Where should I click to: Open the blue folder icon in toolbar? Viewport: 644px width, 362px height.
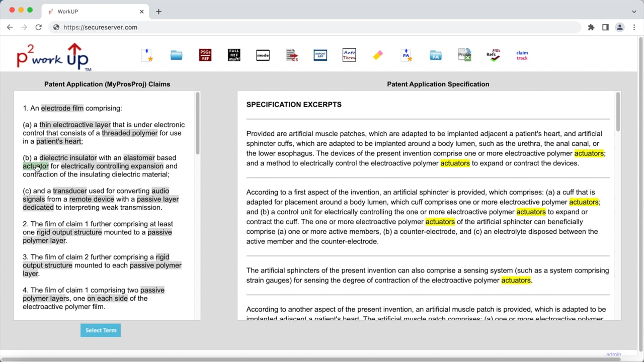coord(176,55)
